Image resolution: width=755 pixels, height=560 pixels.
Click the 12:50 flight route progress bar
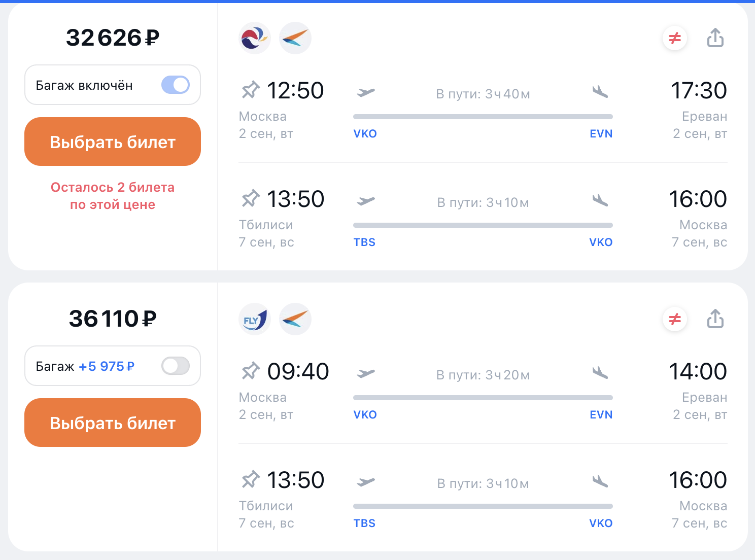(x=483, y=117)
